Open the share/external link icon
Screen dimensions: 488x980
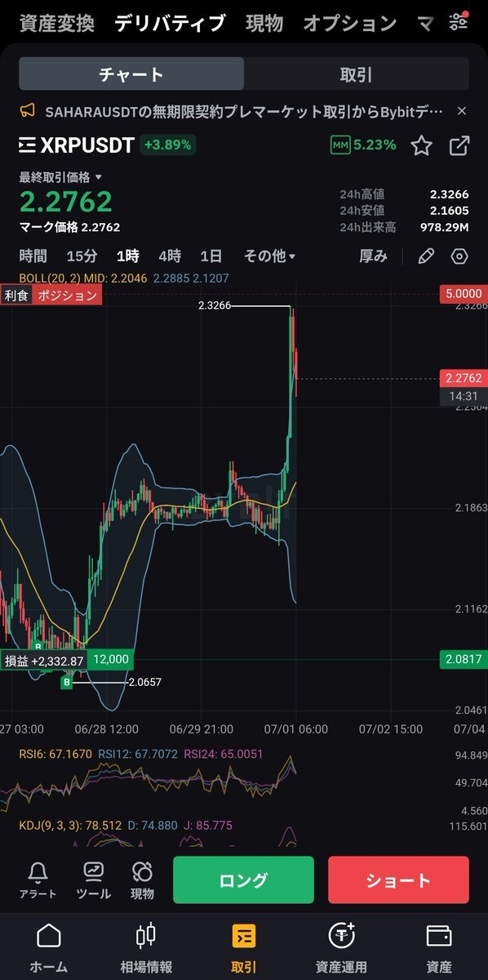click(459, 145)
